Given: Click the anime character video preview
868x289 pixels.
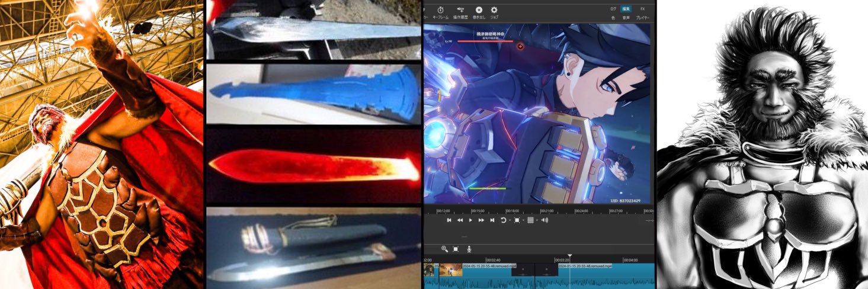Looking at the screenshot, I should click(x=539, y=114).
